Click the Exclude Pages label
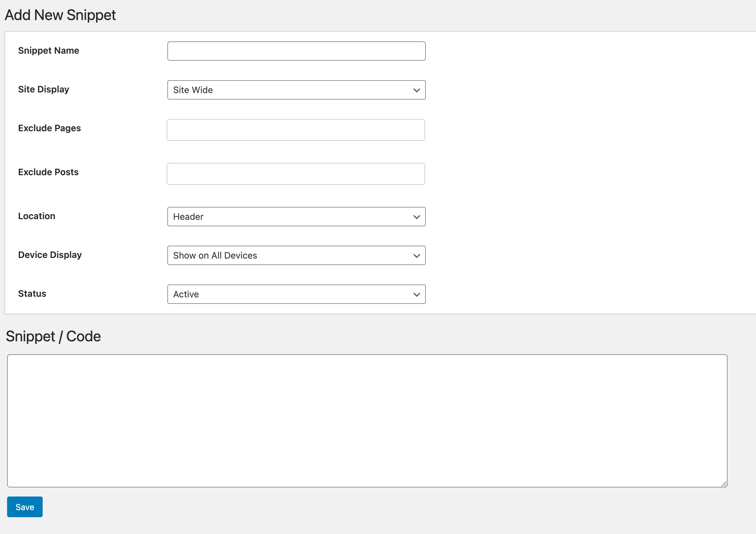This screenshot has width=756, height=534. pyautogui.click(x=49, y=128)
